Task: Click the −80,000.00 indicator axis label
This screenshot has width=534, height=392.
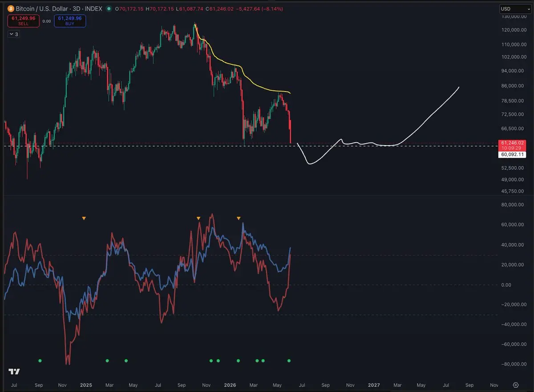Action: click(x=514, y=364)
